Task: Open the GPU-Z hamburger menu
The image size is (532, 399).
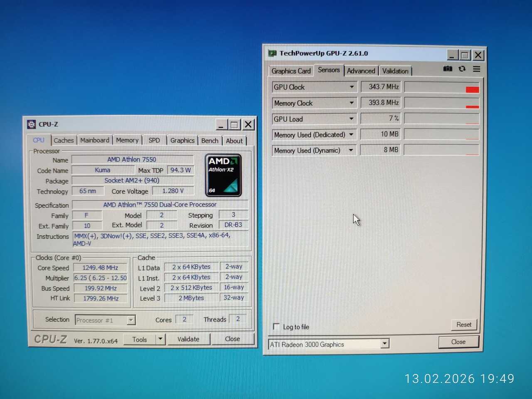Action: pyautogui.click(x=477, y=69)
